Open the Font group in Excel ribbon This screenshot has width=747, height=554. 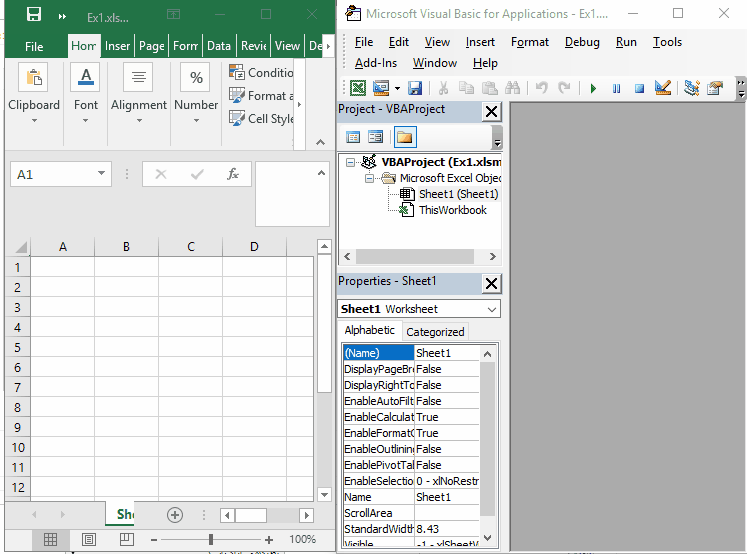pyautogui.click(x=86, y=92)
